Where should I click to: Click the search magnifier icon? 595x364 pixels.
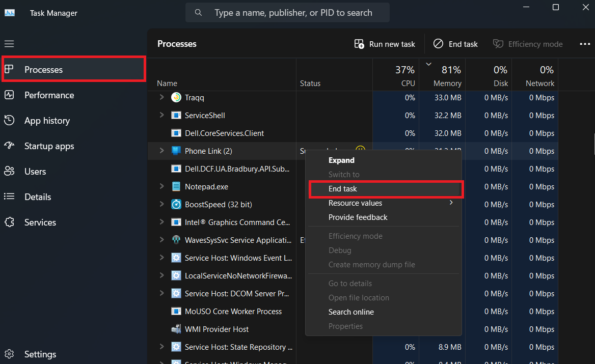[x=198, y=13]
